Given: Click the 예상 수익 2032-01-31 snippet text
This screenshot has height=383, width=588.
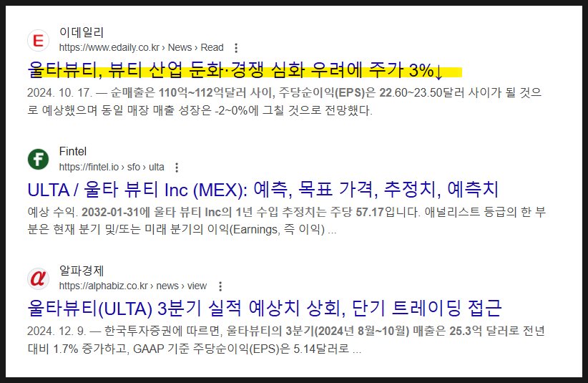Looking at the screenshot, I should click(x=287, y=220).
